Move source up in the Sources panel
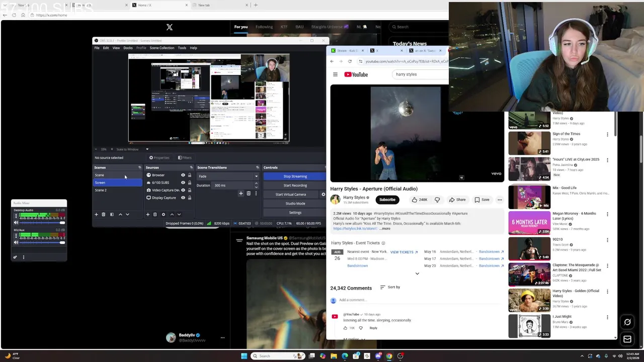Viewport: 644px width, 362px height. tap(172, 214)
